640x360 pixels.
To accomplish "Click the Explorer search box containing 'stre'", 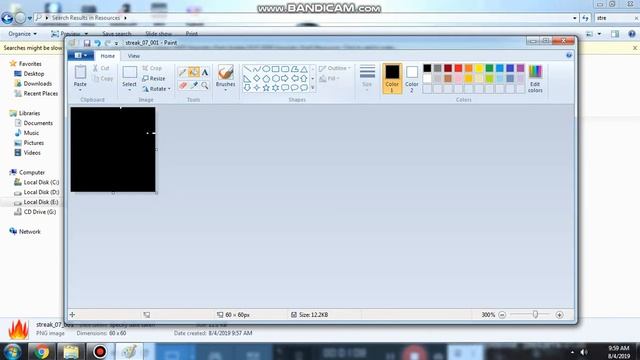I will tap(615, 18).
